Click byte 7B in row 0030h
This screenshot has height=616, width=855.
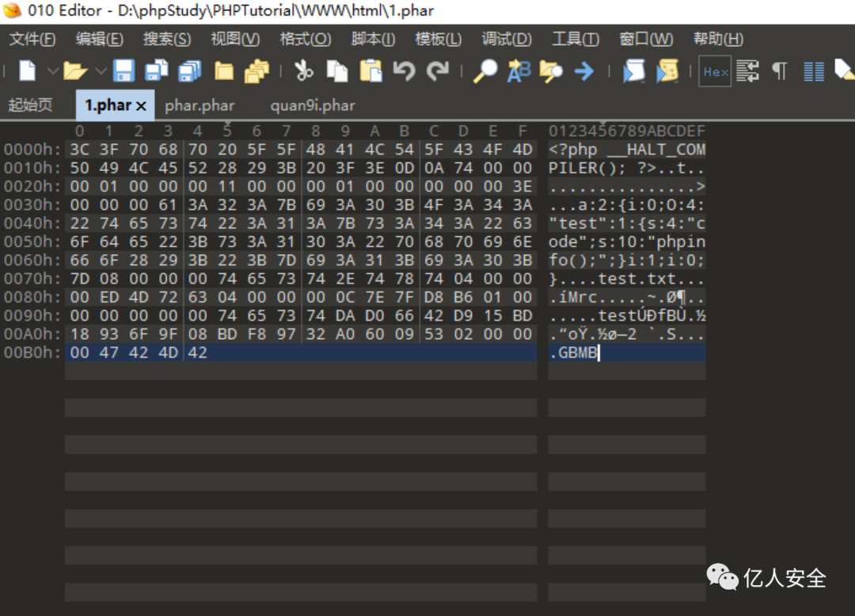[286, 205]
